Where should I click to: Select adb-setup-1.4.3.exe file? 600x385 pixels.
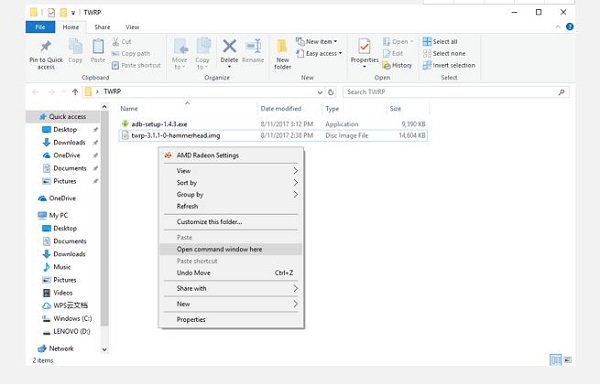(273, 124)
